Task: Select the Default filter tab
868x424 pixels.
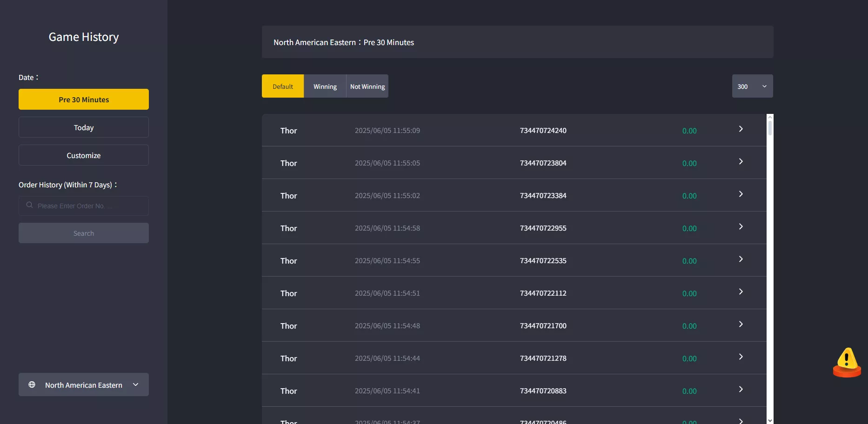Action: [x=283, y=86]
